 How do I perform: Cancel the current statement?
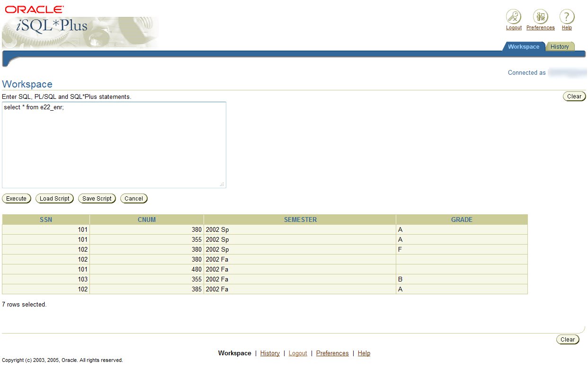click(x=134, y=198)
